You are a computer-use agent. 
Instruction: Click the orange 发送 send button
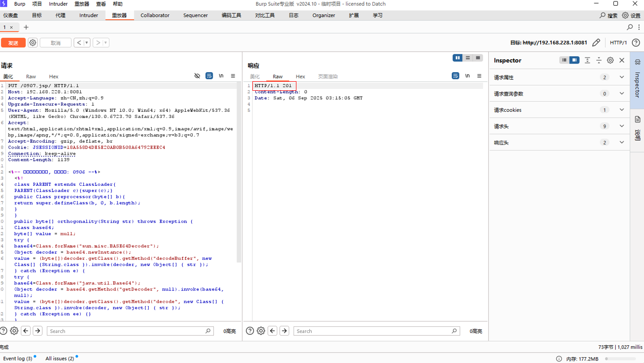[x=13, y=43]
